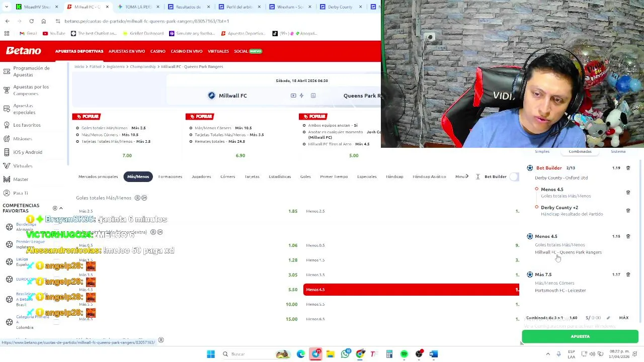
Task: Click the add icon in Competencias Favoritas
Action: pyautogui.click(x=55, y=208)
